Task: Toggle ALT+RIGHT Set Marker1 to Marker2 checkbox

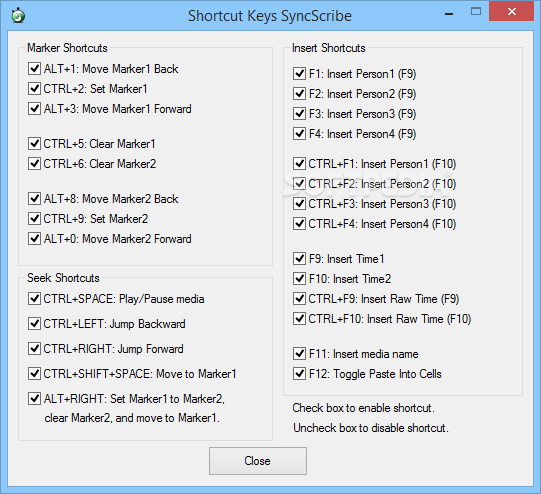Action: coord(34,398)
